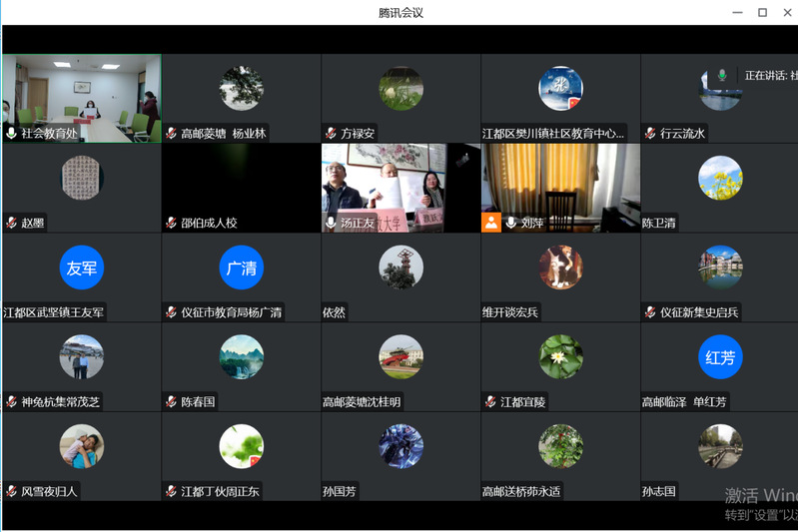Select 刘萍's video tile with curtains
Screen dimensions: 798x532
pos(560,180)
